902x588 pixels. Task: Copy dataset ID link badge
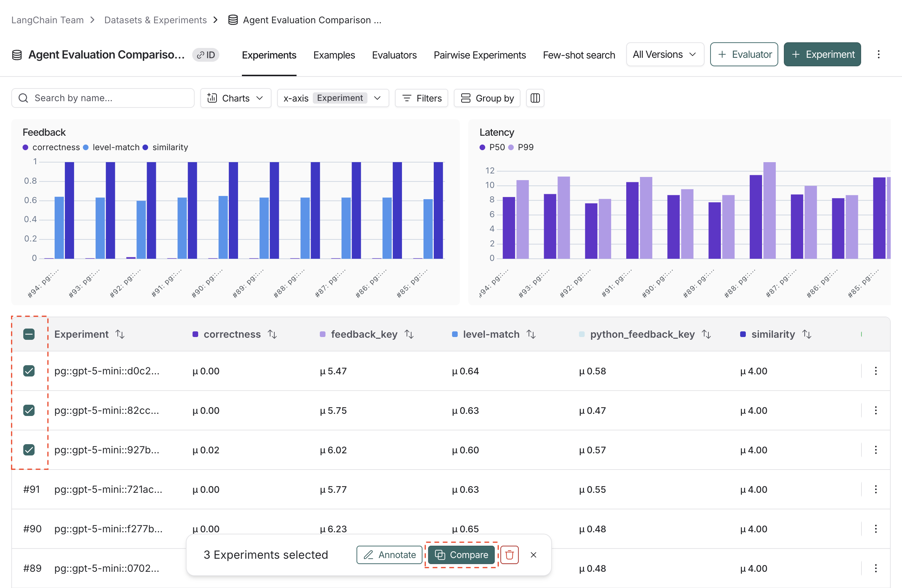[x=206, y=55]
